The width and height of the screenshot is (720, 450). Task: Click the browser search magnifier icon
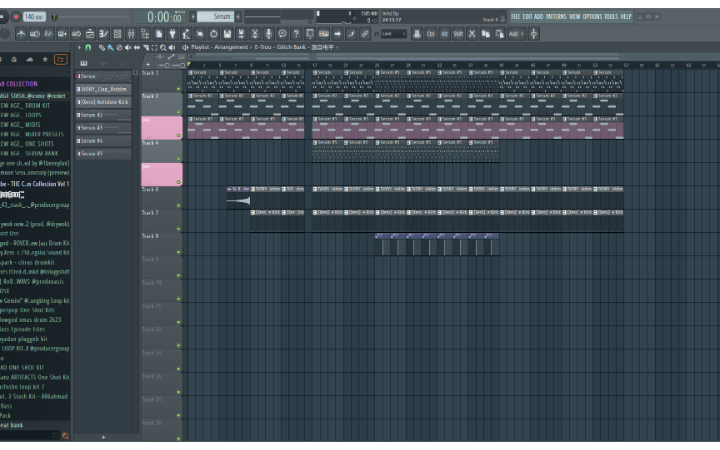(65, 436)
